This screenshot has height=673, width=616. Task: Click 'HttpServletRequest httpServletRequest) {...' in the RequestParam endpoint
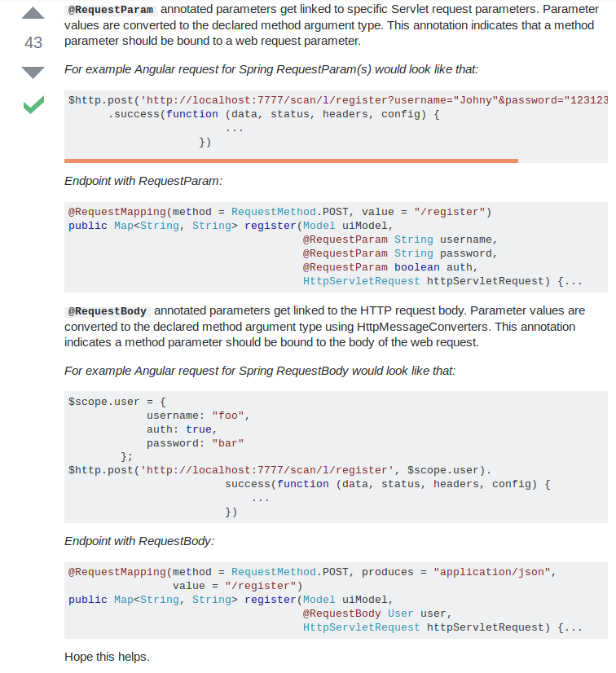[x=442, y=281]
